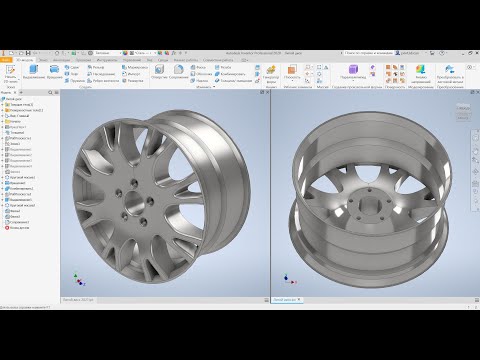Switch to the Эскиз ribbon tab
Viewport: 480px width, 360px height.
pyautogui.click(x=43, y=60)
